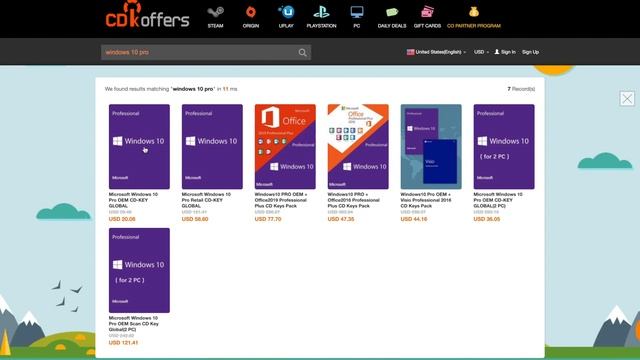
Task: Select the CD PARTNER PROGRAM menu label
Action: click(x=473, y=26)
